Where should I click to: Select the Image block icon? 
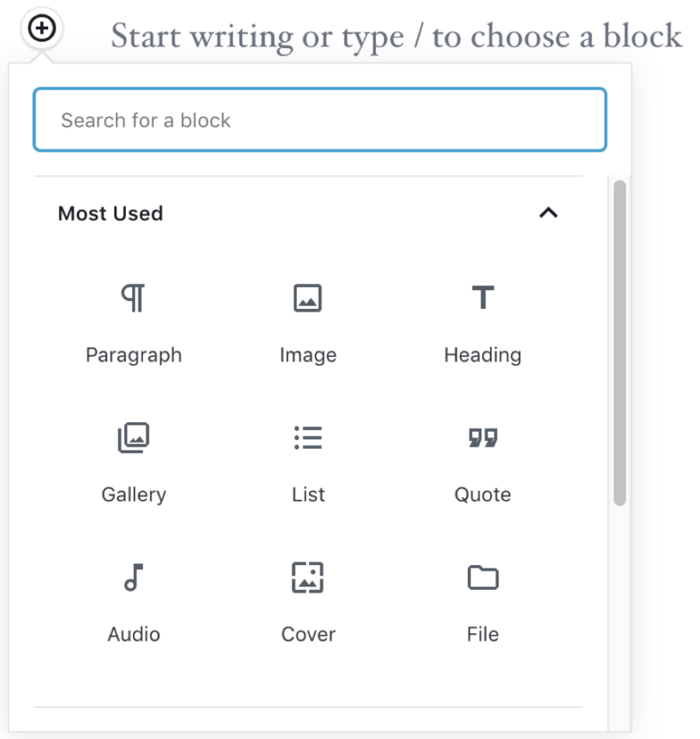coord(308,299)
